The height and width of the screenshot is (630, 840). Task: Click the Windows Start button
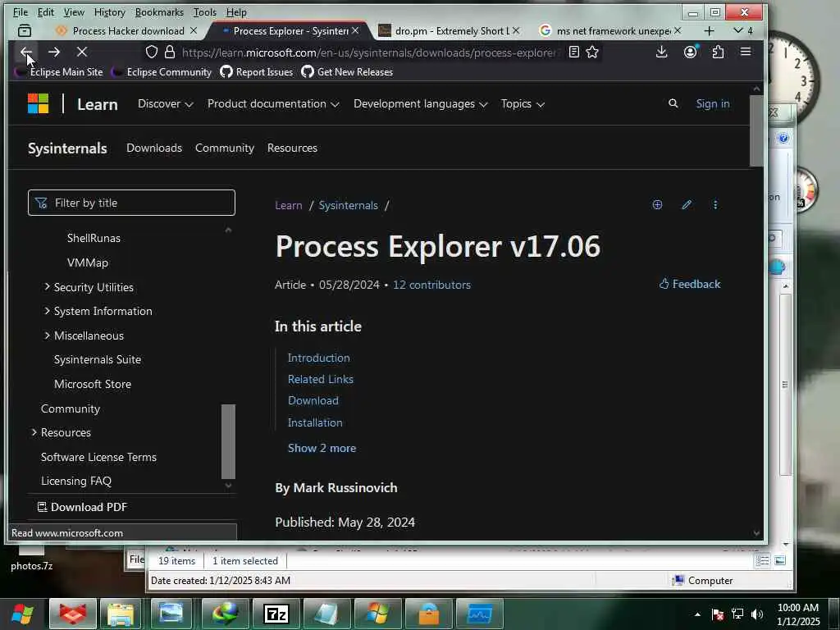click(22, 614)
